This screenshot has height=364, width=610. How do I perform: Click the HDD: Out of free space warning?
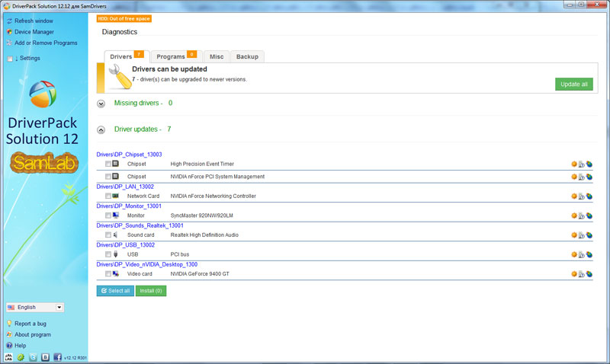coord(124,18)
